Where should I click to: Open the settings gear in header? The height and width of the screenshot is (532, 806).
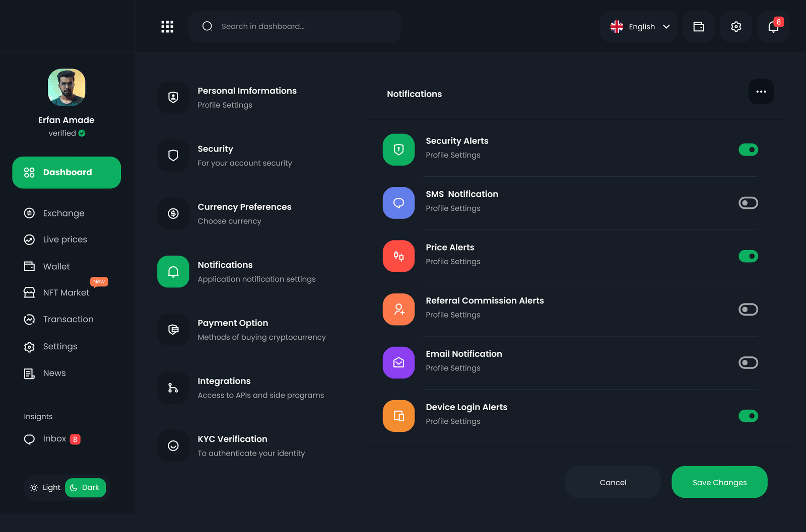point(736,27)
